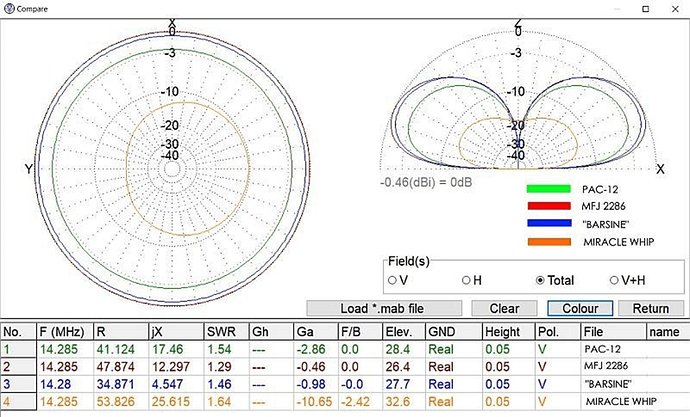Click the MIRACLE WHIP file name cell
The height and width of the screenshot is (417, 690).
(621, 402)
